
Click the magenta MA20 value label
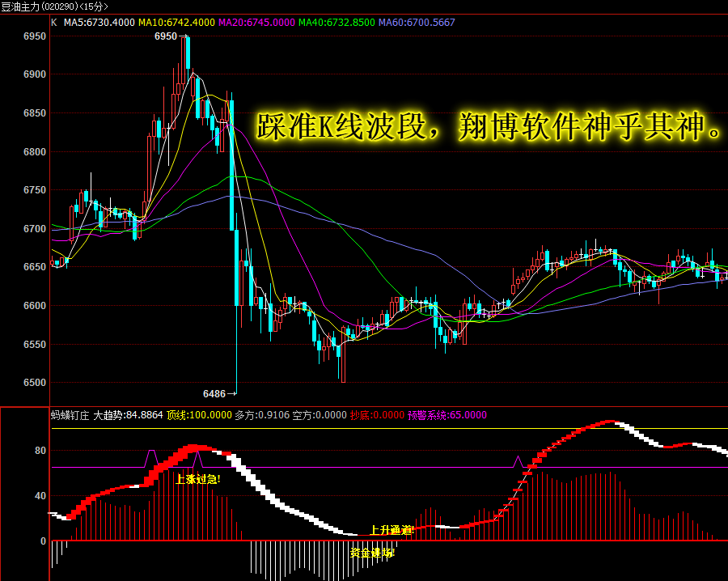pos(256,23)
